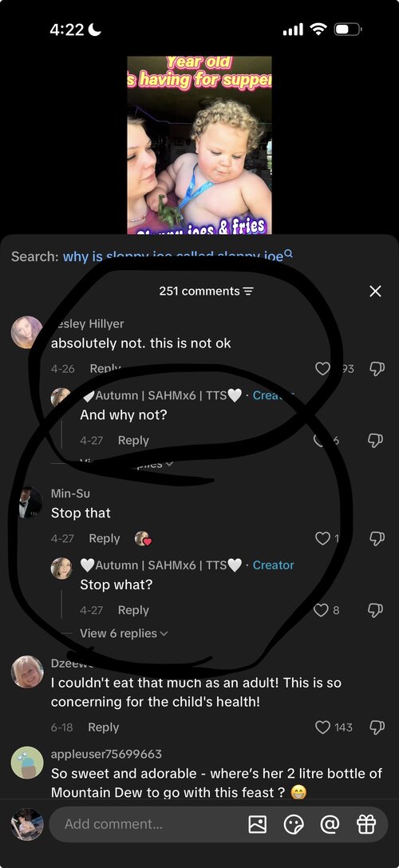Dislike the "Stop what?" creator reply
Viewport: 399px width, 868px height.
coord(377,610)
